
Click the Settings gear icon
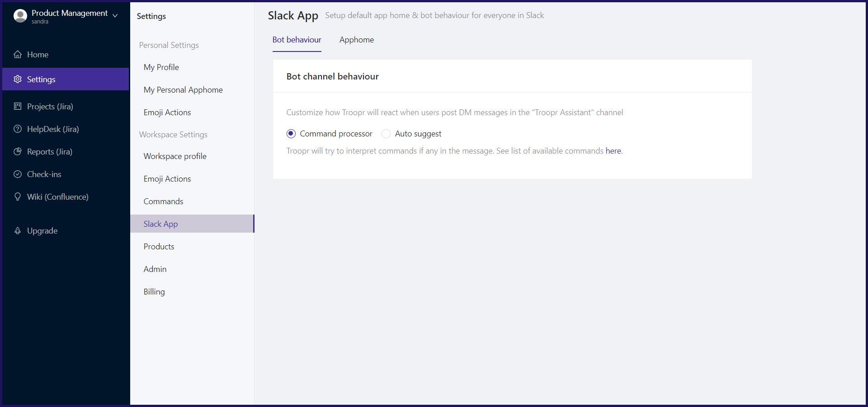point(18,80)
